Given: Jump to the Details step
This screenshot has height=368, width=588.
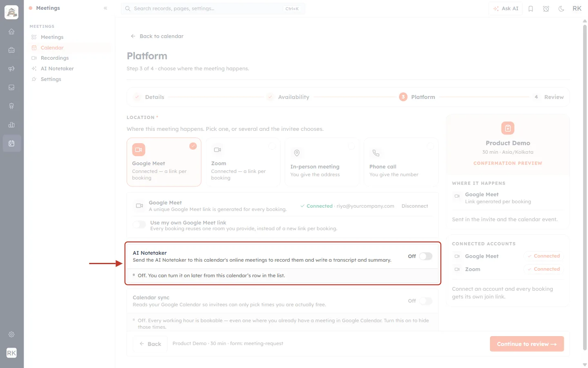Looking at the screenshot, I should click(x=149, y=97).
